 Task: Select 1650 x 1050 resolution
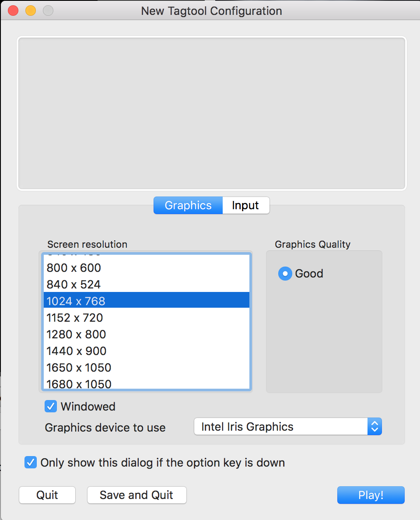[x=79, y=367]
